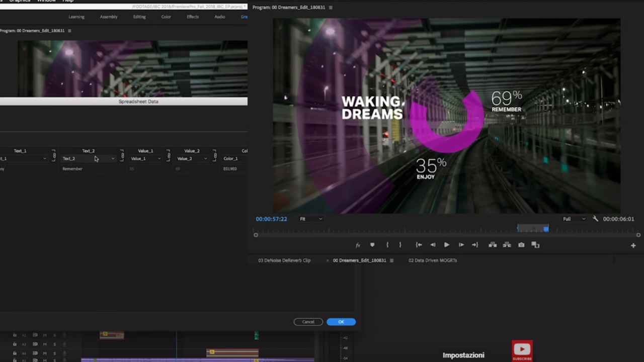Open the Fit zoom level dropdown
This screenshot has width=644, height=362.
(311, 219)
